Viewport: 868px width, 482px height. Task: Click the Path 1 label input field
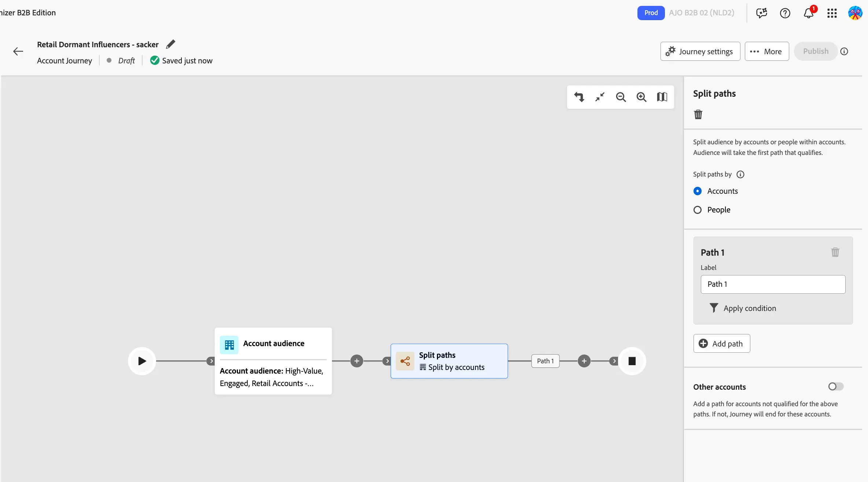[773, 284]
